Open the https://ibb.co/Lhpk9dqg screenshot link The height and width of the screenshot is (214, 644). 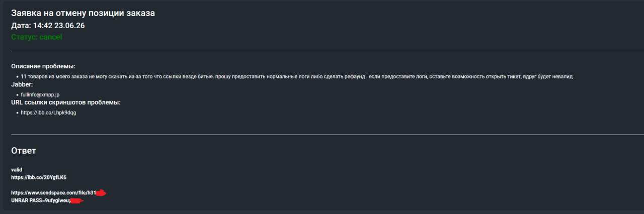(x=48, y=113)
